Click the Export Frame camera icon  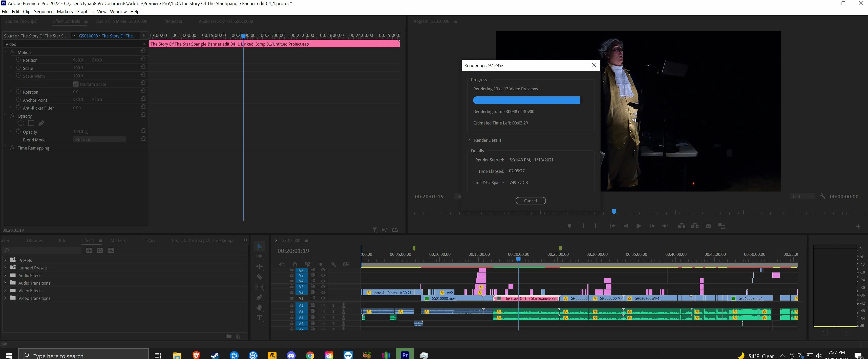708,226
